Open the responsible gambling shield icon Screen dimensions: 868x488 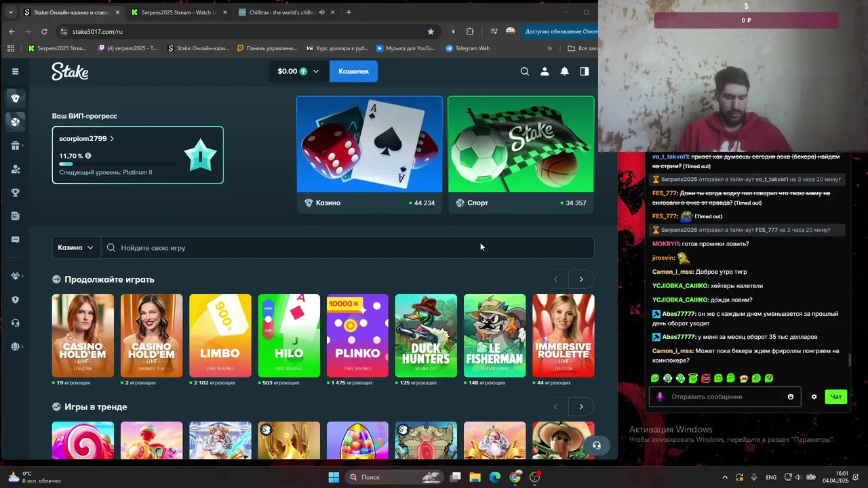(15, 300)
